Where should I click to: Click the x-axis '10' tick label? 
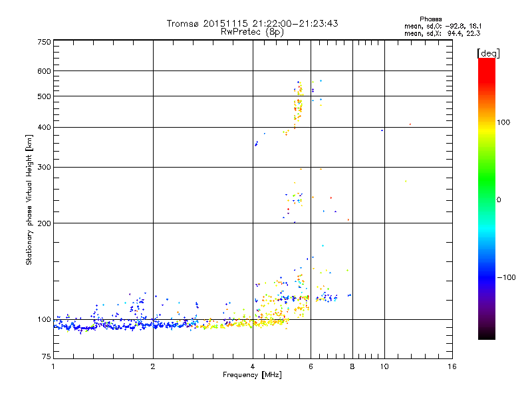(x=384, y=366)
